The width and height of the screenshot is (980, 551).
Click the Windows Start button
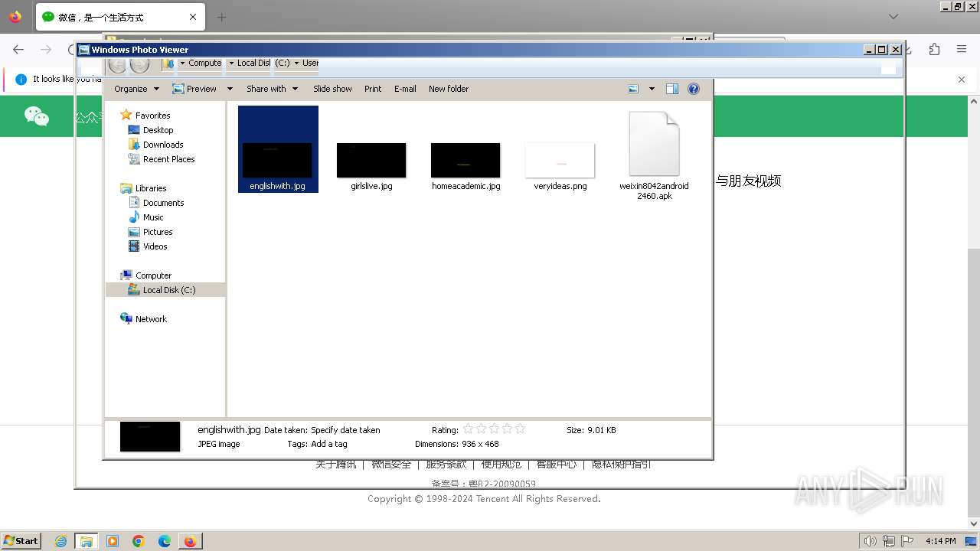(x=21, y=540)
